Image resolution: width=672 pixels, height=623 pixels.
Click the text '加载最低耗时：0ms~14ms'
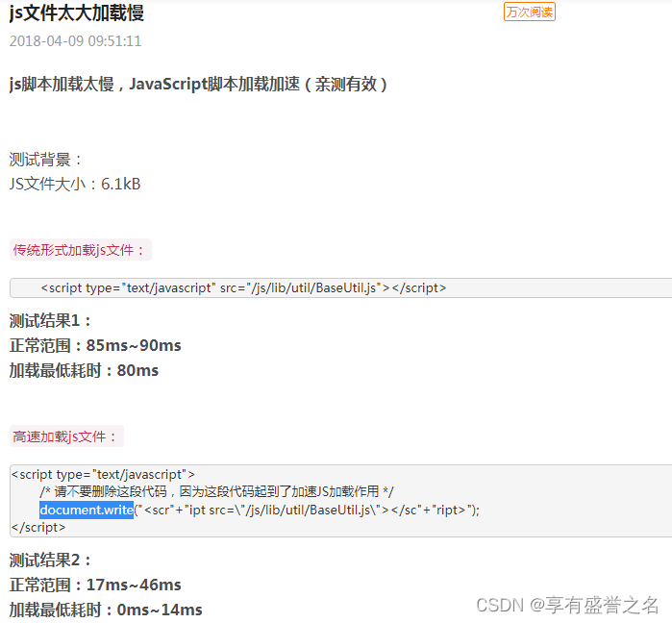point(106,610)
